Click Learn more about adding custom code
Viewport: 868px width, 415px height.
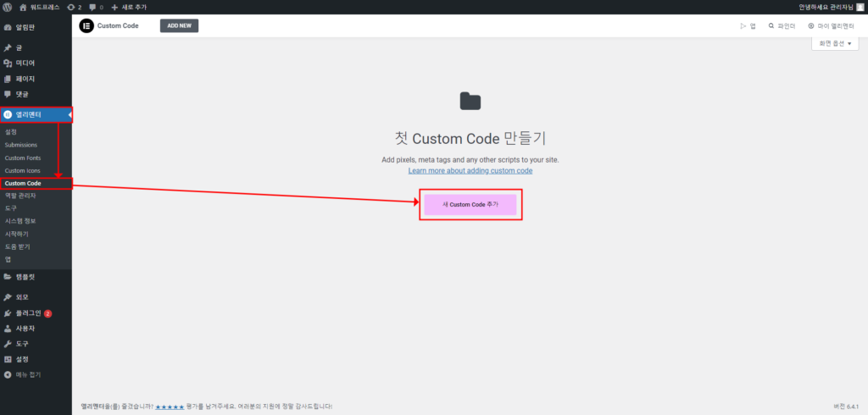470,171
